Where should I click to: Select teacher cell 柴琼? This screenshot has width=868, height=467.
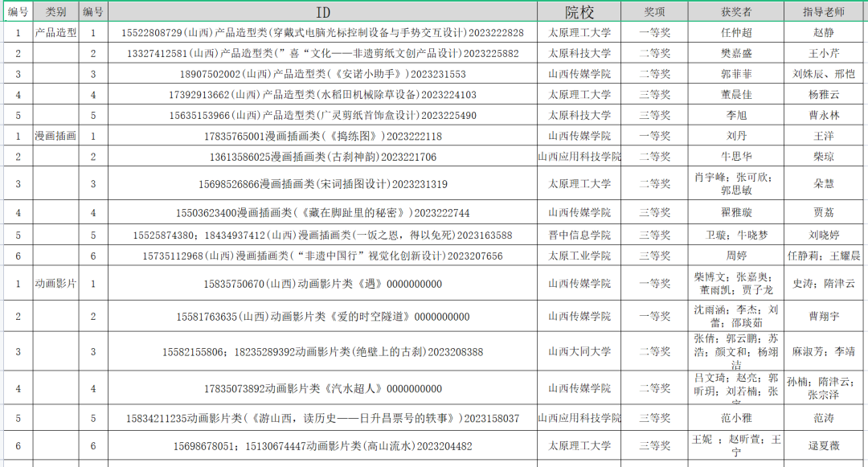point(824,157)
